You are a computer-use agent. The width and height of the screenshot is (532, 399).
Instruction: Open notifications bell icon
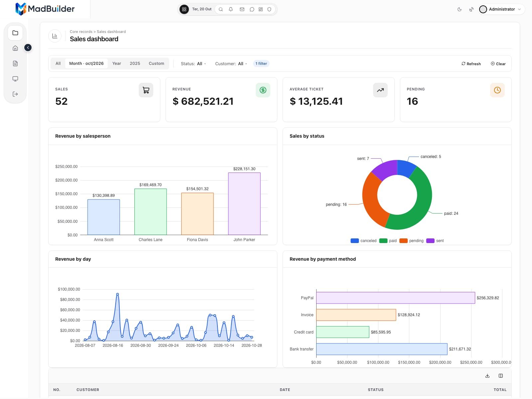(231, 9)
